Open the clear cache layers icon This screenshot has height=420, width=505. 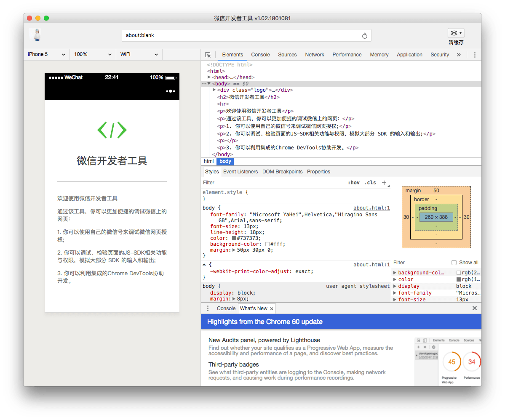pos(456,33)
